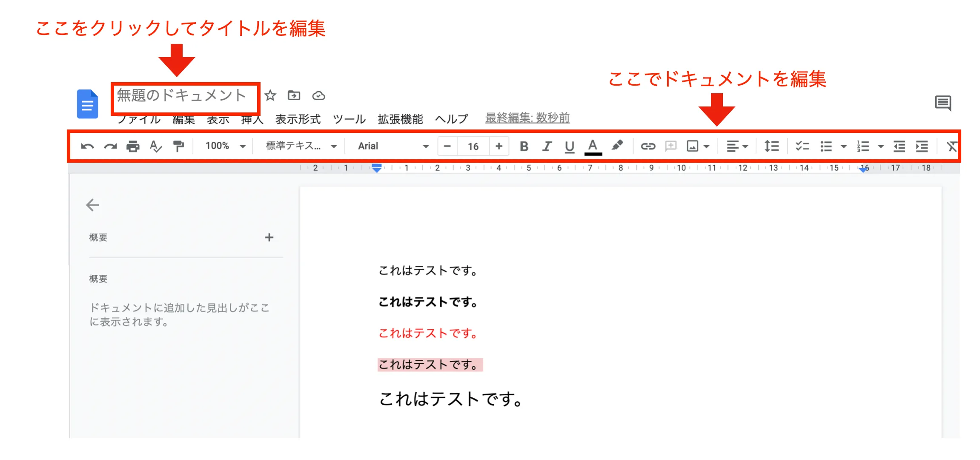Screen dimensions: 980x460
Task: Click the bold これはテストです。 line
Action: tap(428, 302)
